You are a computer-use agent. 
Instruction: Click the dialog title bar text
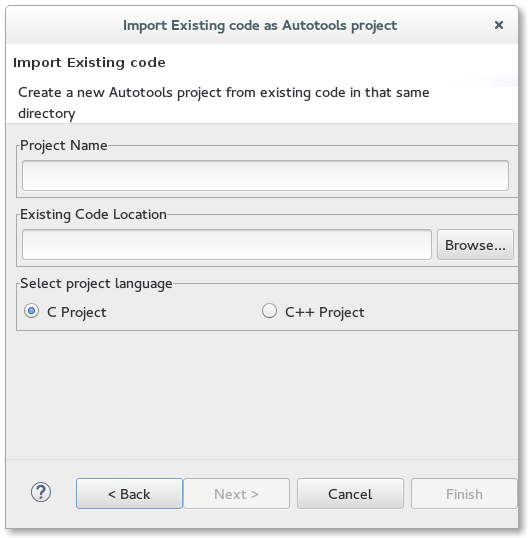(260, 26)
